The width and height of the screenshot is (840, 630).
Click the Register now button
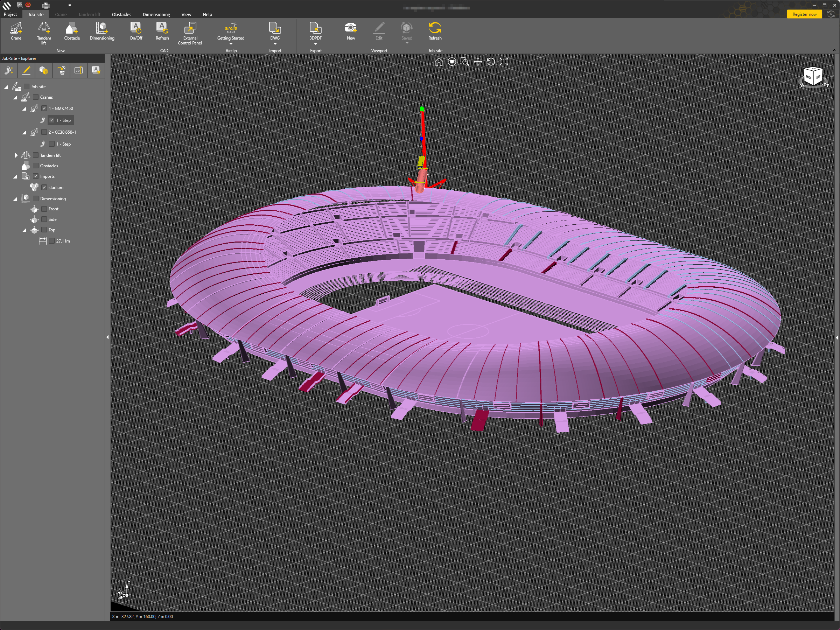pos(804,14)
